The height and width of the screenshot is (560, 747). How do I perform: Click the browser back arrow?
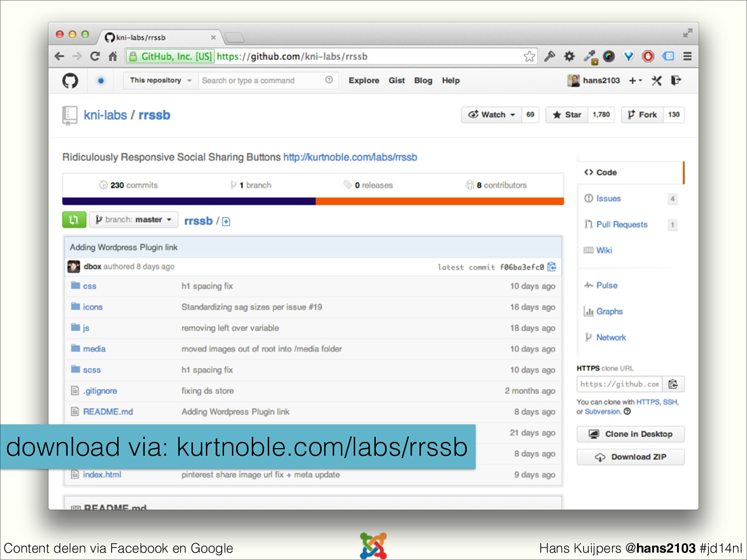click(x=59, y=56)
